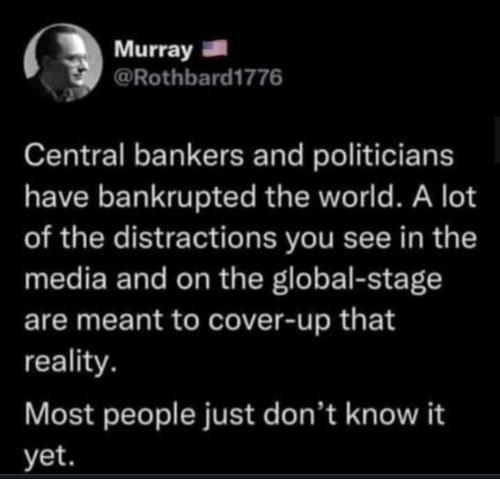Click the word "media" in the tweet
Image resolution: width=500 pixels, height=479 pixels.
[x=65, y=279]
